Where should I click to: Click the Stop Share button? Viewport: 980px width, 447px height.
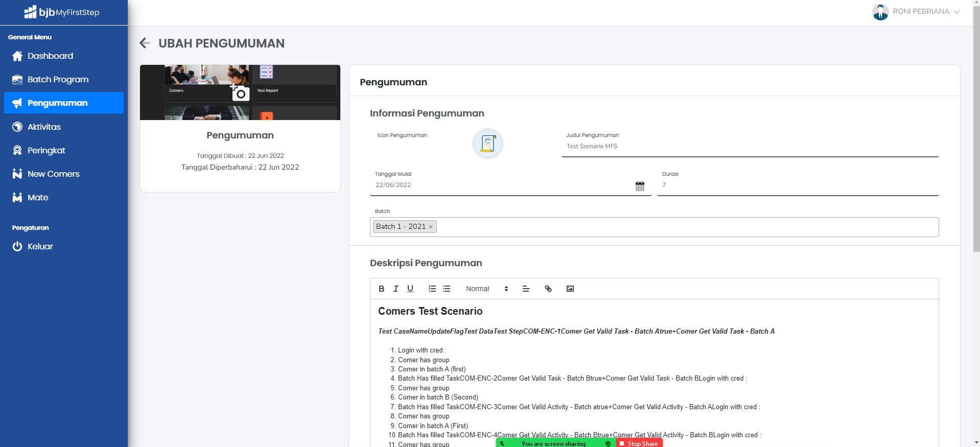pyautogui.click(x=639, y=443)
